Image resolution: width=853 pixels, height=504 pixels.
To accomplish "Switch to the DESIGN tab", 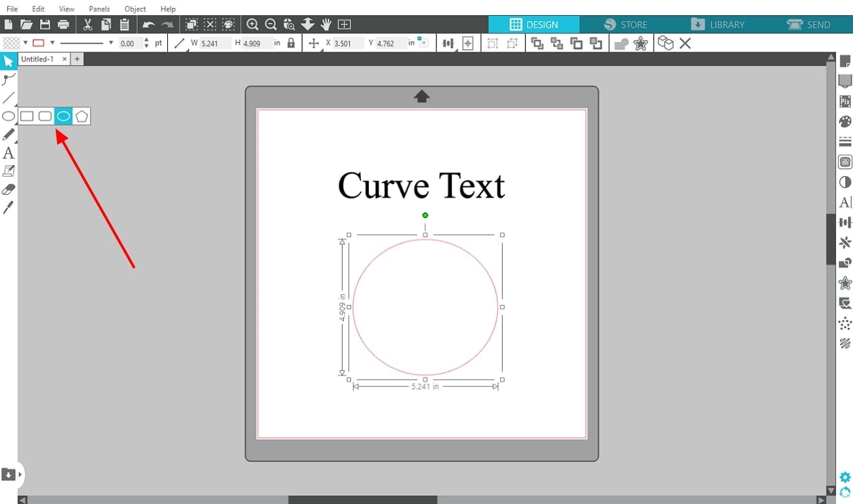I will (534, 24).
